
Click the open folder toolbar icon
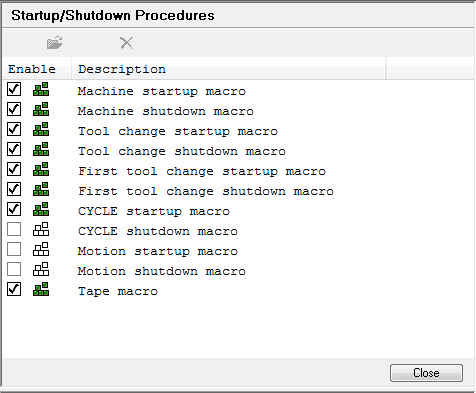[55, 43]
